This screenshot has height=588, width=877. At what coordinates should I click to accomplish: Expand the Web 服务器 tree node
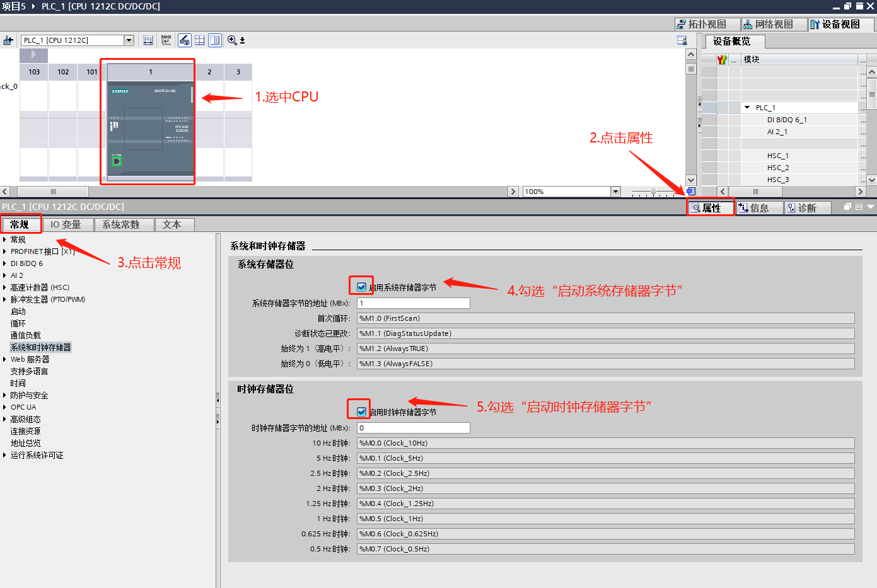tap(4, 359)
